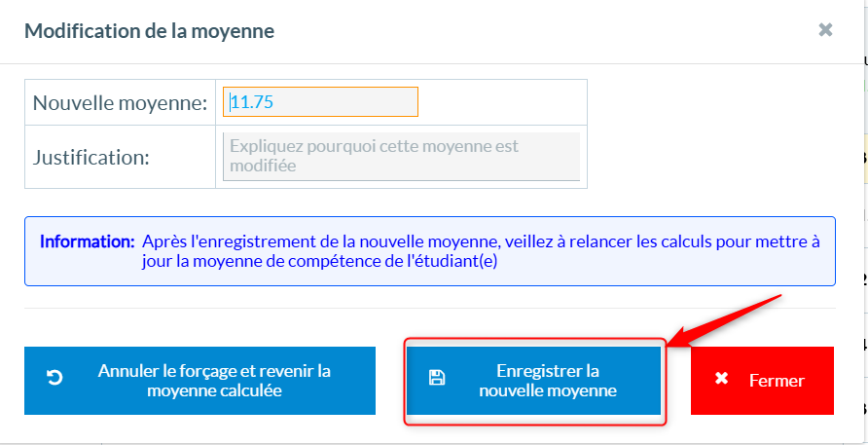Close the dialog with the top-right X
868x445 pixels.
[825, 30]
